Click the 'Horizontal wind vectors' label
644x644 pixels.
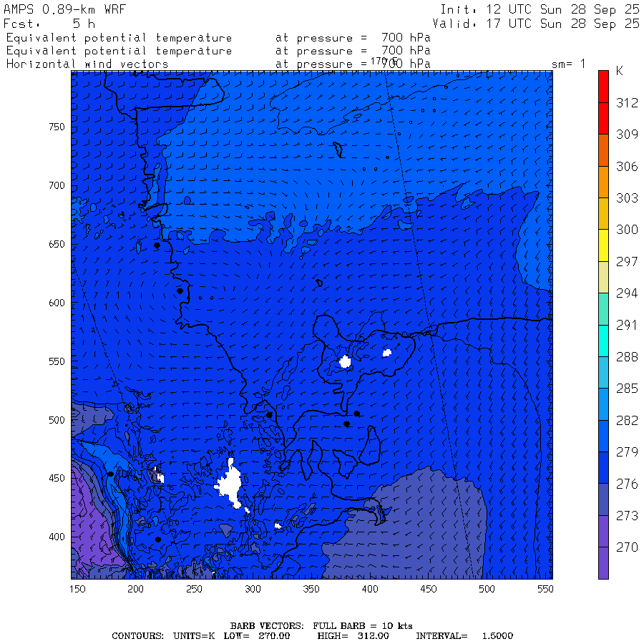click(87, 64)
